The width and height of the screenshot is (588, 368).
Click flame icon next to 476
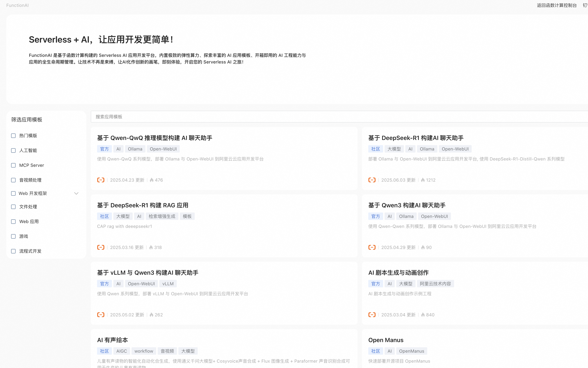tap(152, 180)
